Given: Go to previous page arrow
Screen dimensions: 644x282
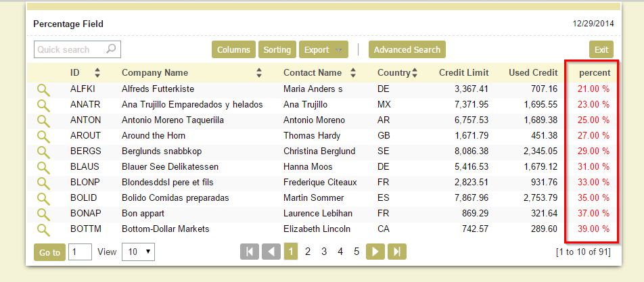Looking at the screenshot, I should pyautogui.click(x=271, y=252).
